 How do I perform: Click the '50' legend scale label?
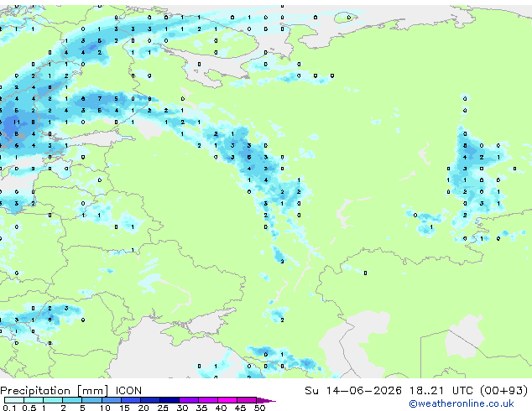click(259, 408)
